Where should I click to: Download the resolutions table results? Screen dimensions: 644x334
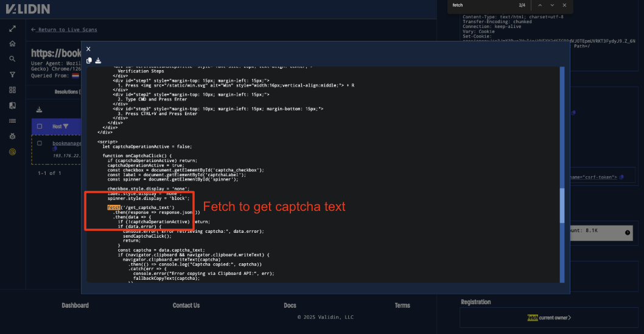[x=40, y=110]
